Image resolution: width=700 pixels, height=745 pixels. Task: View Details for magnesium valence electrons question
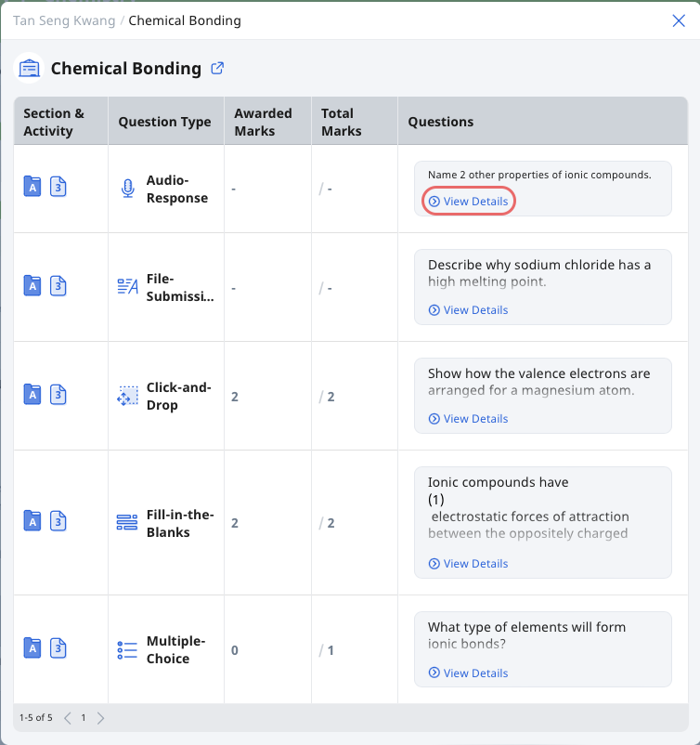pyautogui.click(x=468, y=419)
